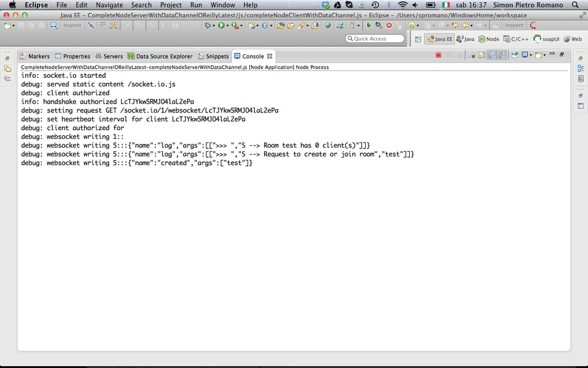Click the Open Perspective icon
Viewport: 588px width, 368px height.
click(418, 39)
